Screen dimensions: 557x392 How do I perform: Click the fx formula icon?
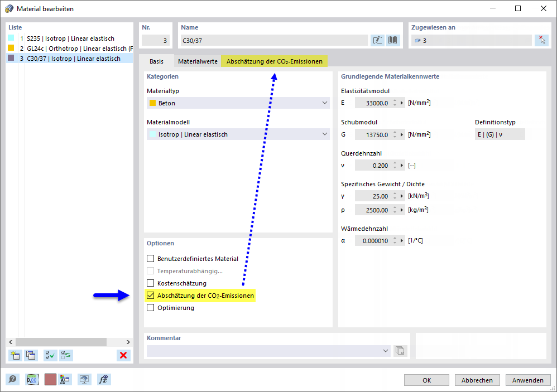tap(104, 380)
